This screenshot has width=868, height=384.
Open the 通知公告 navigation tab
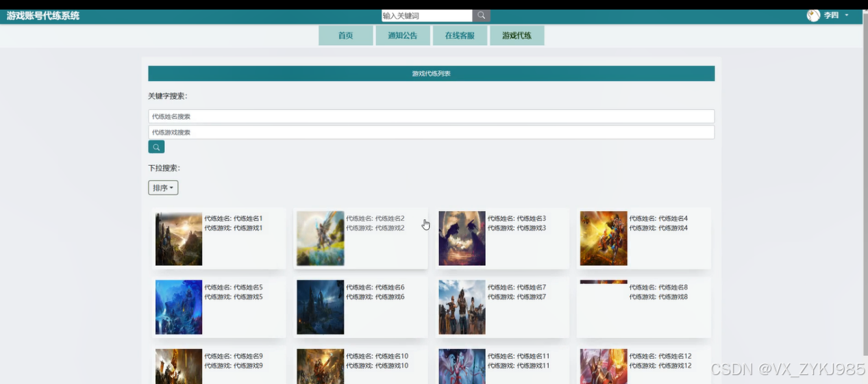point(403,36)
